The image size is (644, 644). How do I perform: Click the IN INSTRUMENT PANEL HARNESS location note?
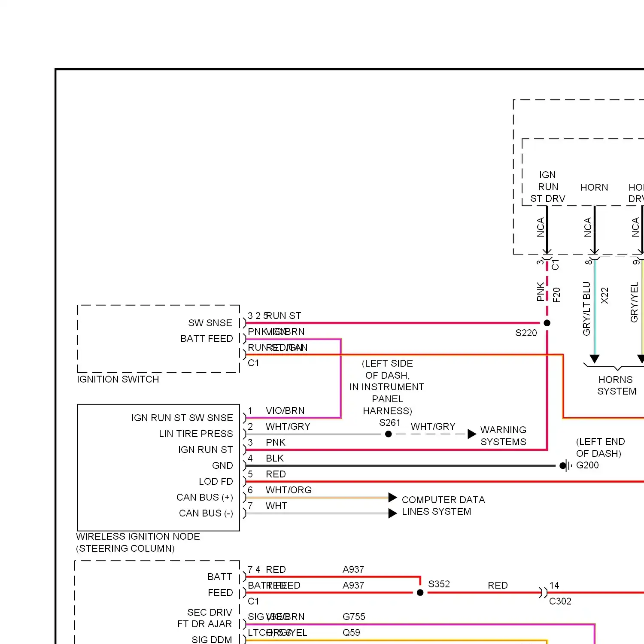[387, 399]
